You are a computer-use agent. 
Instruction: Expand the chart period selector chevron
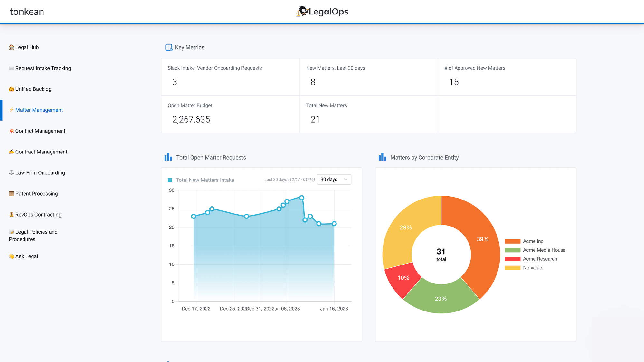346,179
